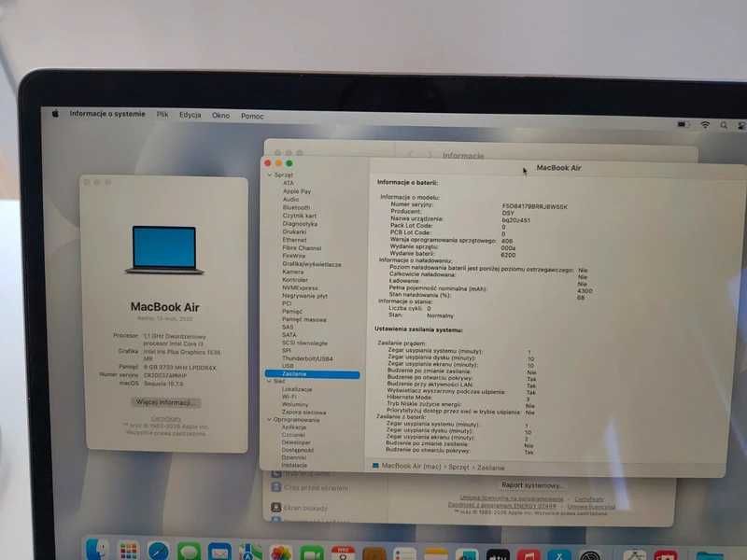Open Notes from the Dock
Image resolution: width=747 pixels, height=560 pixels.
[436, 554]
